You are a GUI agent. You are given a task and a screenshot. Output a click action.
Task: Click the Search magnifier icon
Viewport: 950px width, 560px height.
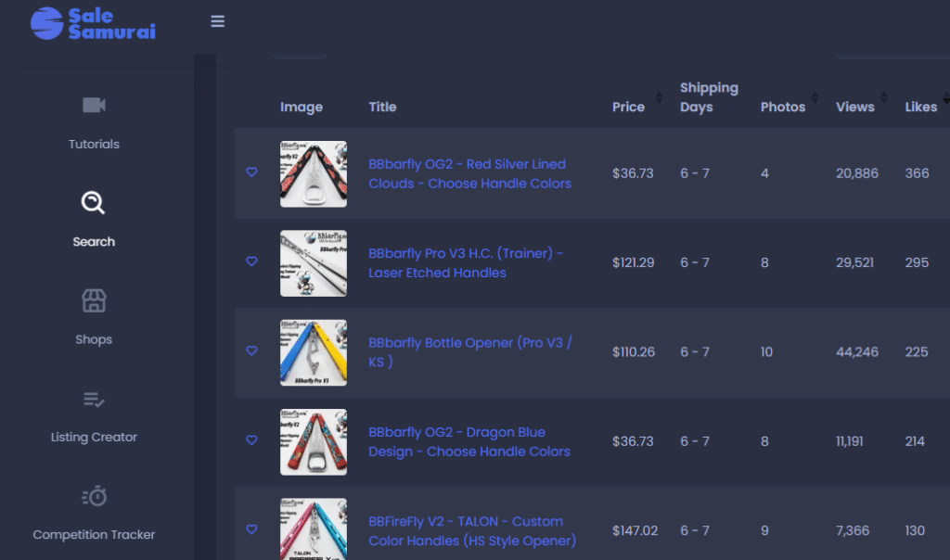click(94, 203)
